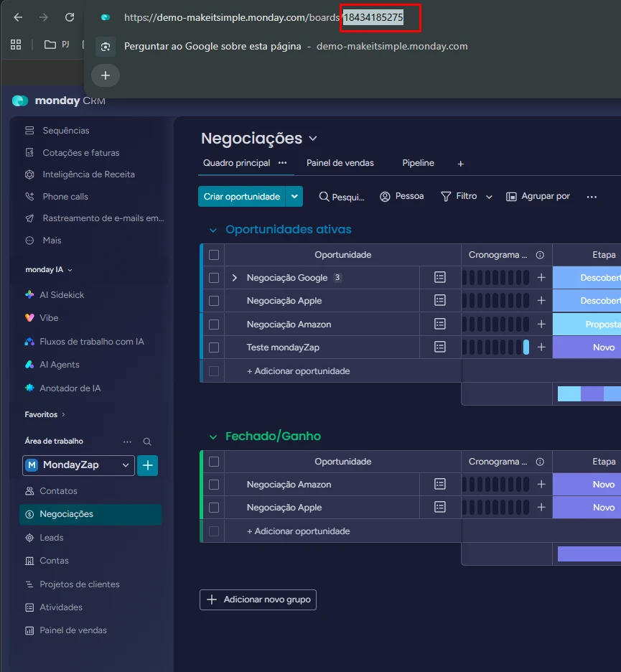
Task: Switch to the Pipeline view tab
Action: pos(418,163)
